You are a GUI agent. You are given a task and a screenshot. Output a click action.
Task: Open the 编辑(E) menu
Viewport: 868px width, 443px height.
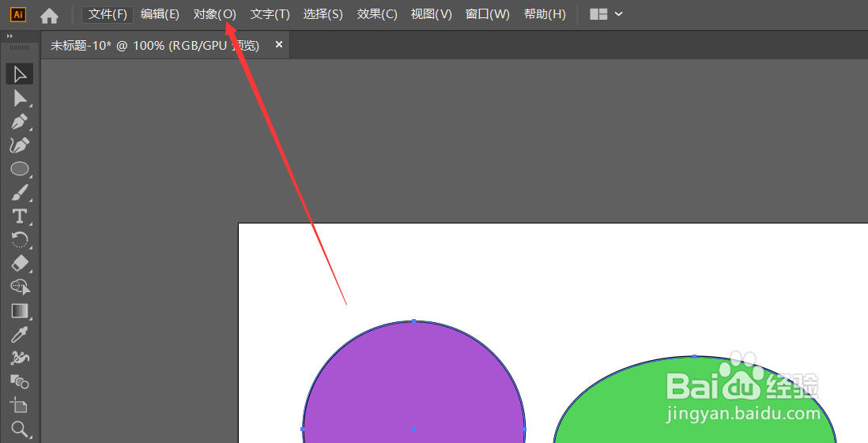[160, 14]
